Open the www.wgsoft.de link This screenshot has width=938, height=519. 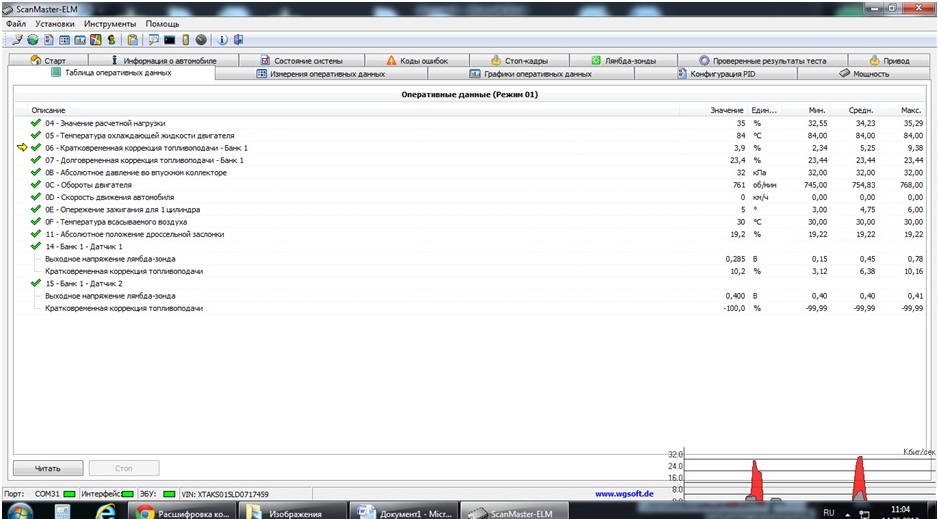623,493
